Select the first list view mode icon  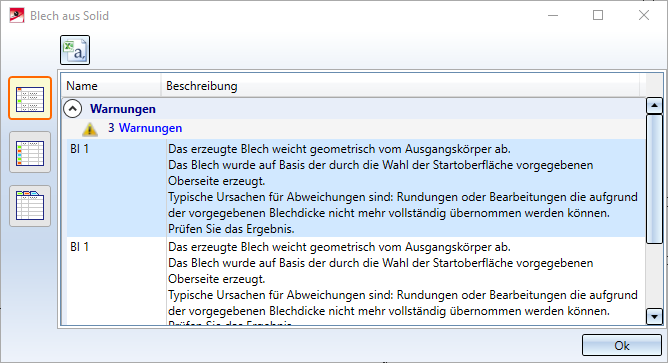coord(30,98)
